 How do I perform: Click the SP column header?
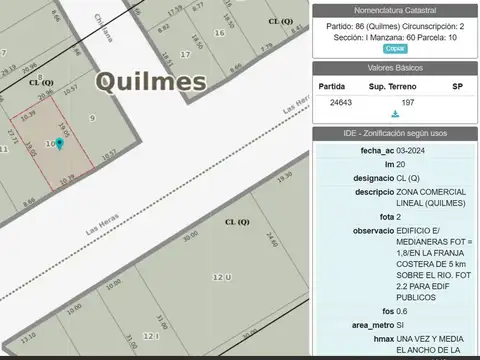(457, 87)
